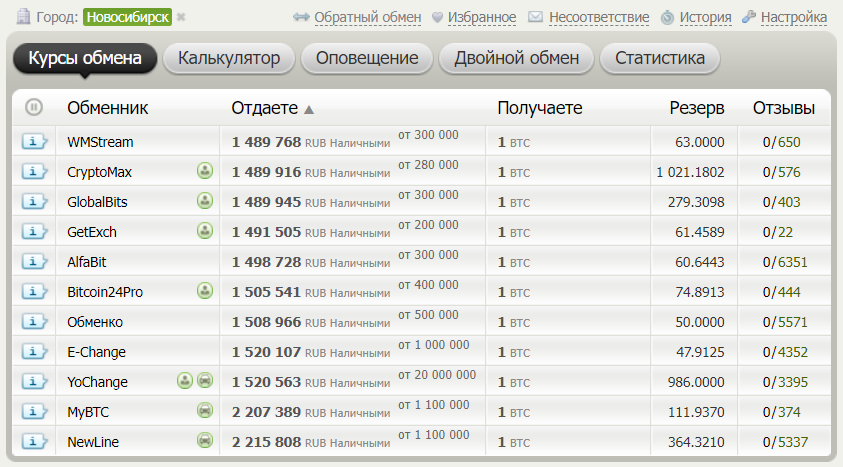Open info icon in E-Change row
This screenshot has width=843, height=467.
click(x=34, y=352)
